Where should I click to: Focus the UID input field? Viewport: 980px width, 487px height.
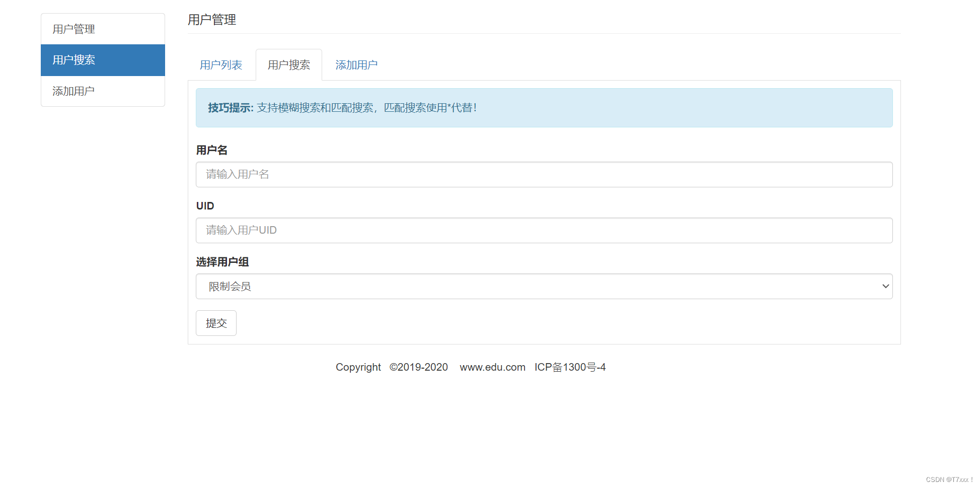[x=544, y=230]
